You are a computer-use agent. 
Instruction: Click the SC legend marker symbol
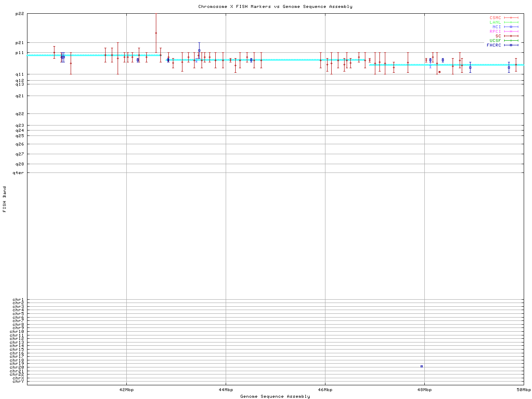point(511,36)
